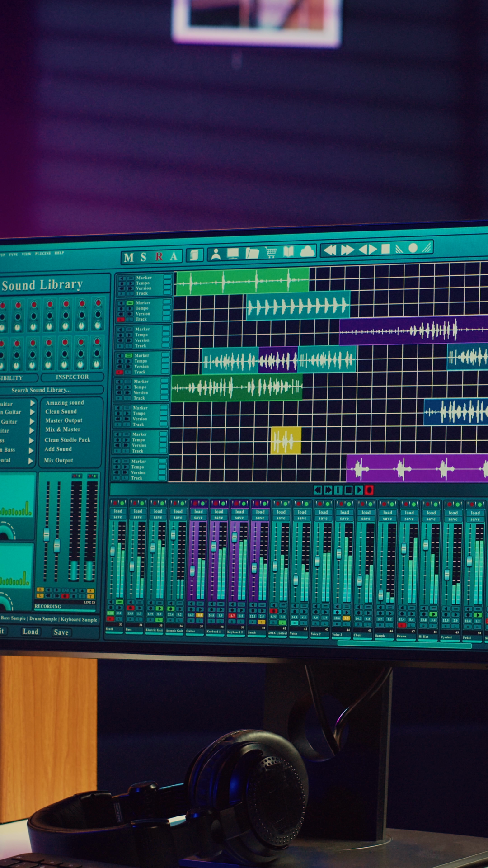Switch to the INSPECTOR tab
The width and height of the screenshot is (488, 868).
72,377
